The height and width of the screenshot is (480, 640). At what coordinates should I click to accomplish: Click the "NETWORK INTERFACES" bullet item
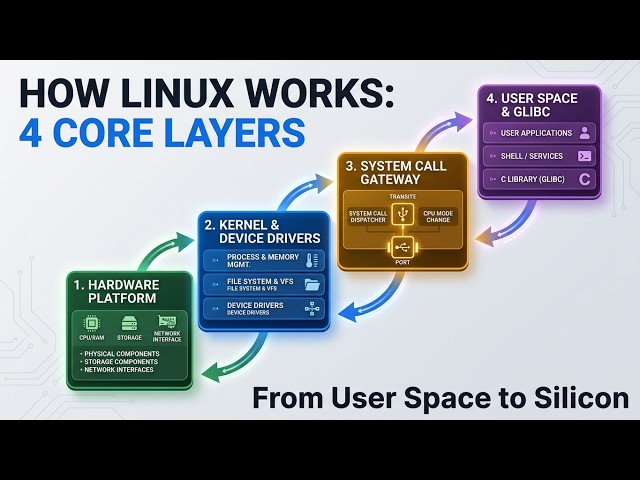tap(119, 370)
